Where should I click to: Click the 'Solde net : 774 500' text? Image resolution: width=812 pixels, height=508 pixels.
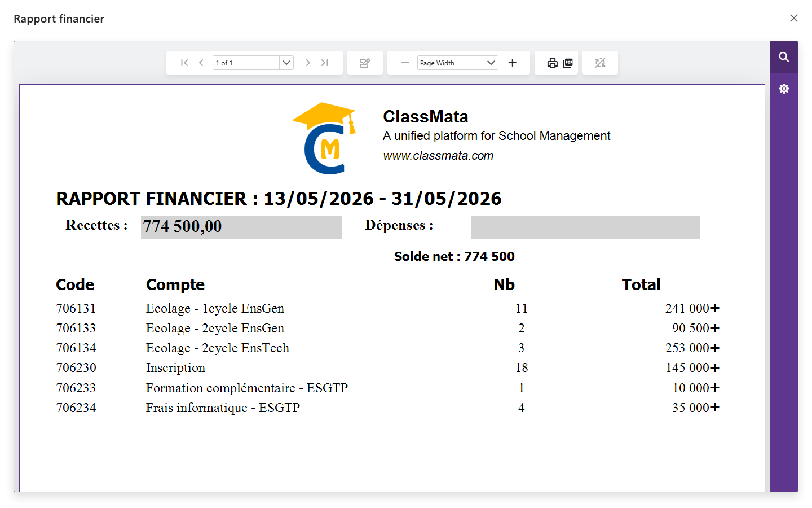click(454, 256)
